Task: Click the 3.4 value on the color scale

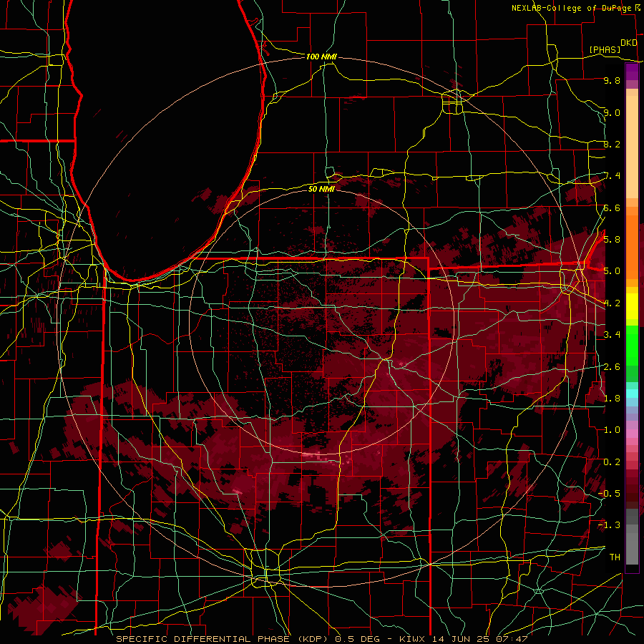Action: pos(612,334)
